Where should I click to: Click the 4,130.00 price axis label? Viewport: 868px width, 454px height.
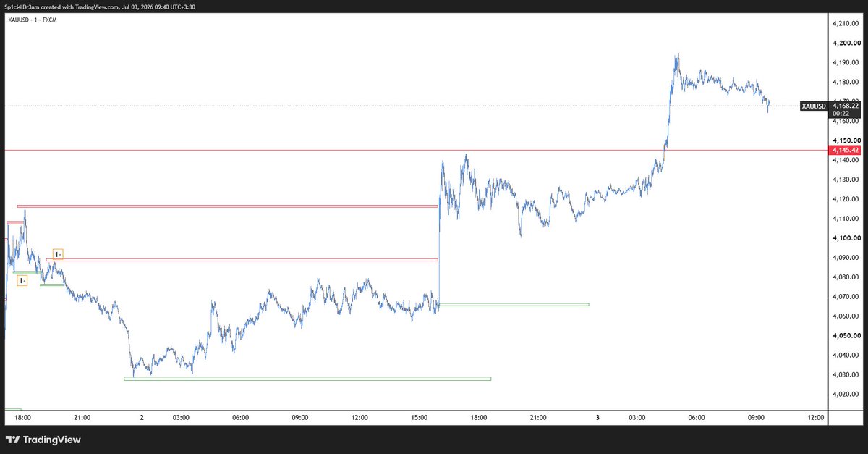tap(846, 180)
